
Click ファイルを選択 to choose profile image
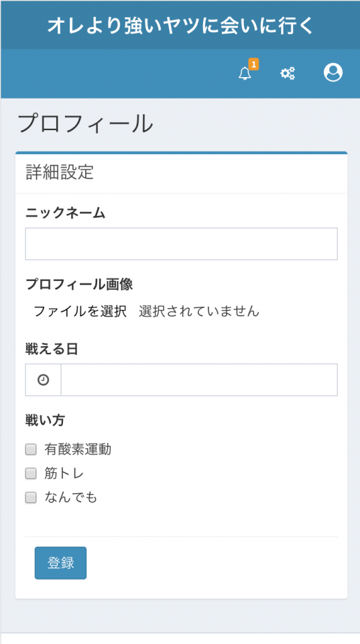[x=80, y=311]
